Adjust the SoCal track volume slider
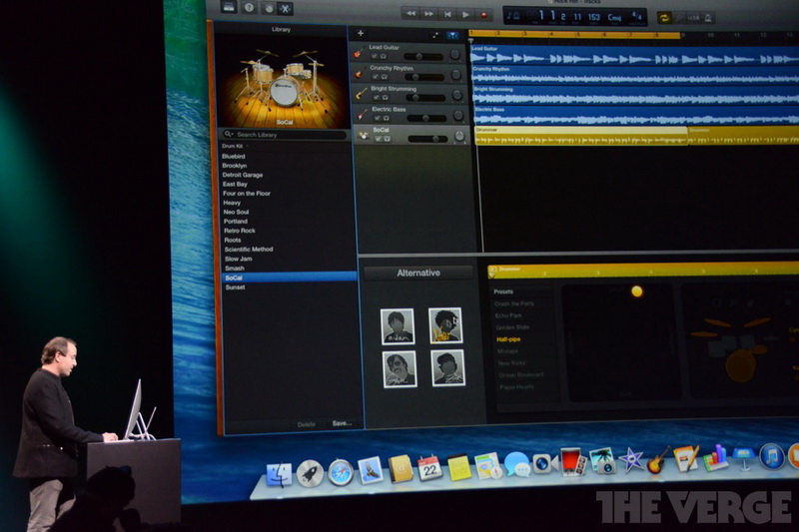 coord(428,139)
